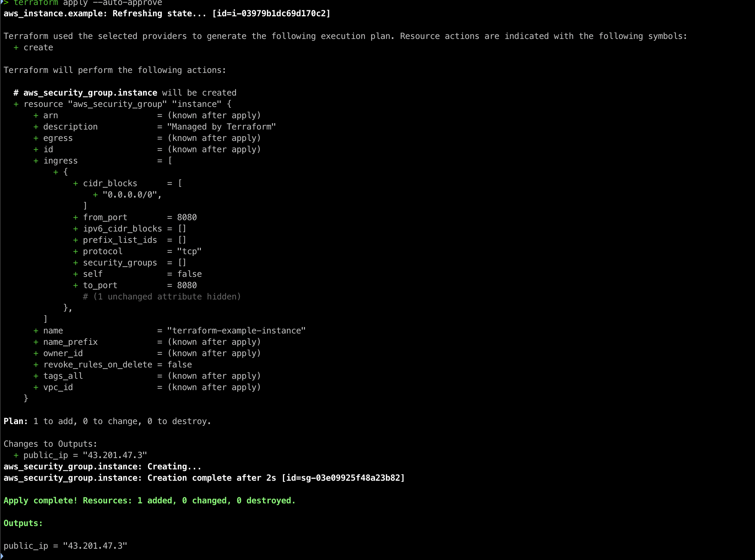Click the green plus beside "create"
Screen dimensions: 755x560
pos(16,47)
